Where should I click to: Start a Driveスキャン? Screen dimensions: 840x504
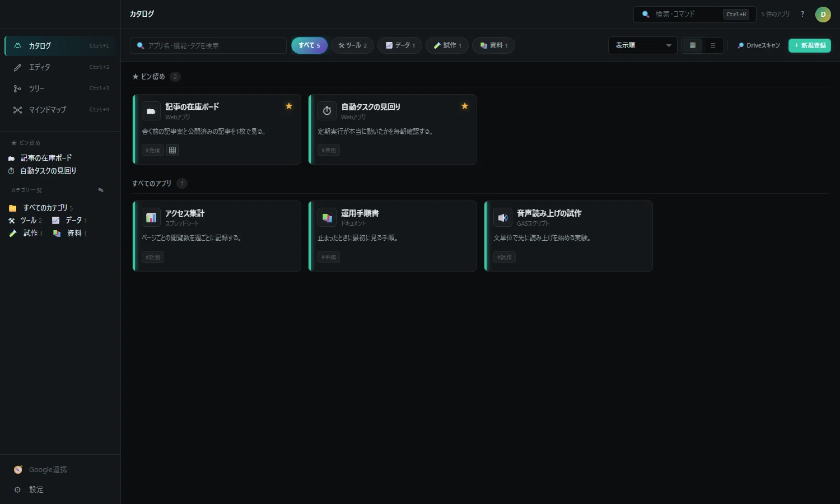tap(758, 45)
